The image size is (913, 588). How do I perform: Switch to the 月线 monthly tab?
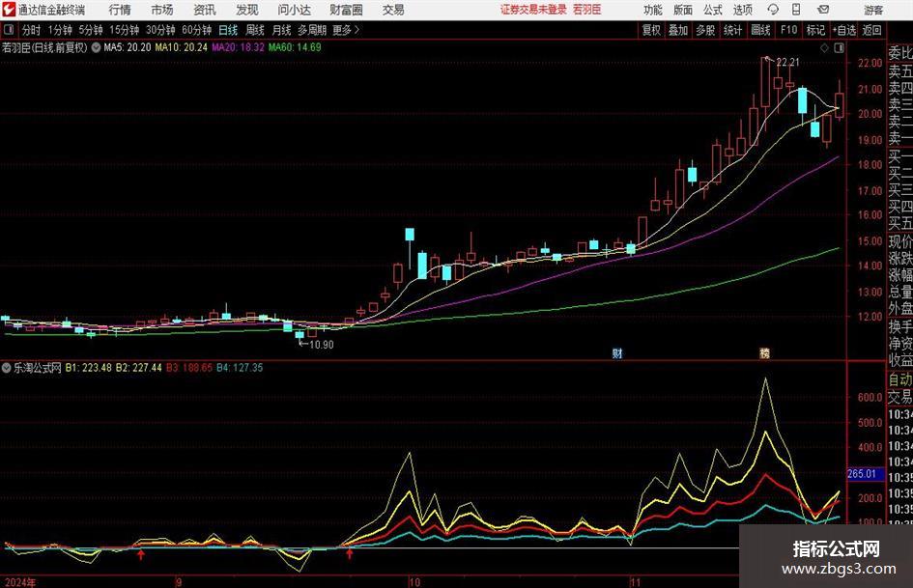(x=282, y=30)
